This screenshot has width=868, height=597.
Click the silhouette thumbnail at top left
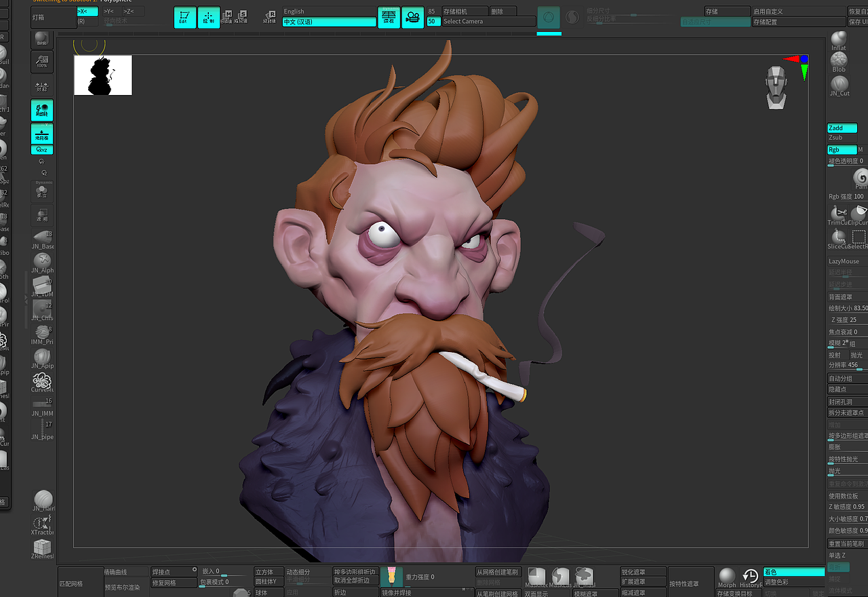pyautogui.click(x=102, y=75)
